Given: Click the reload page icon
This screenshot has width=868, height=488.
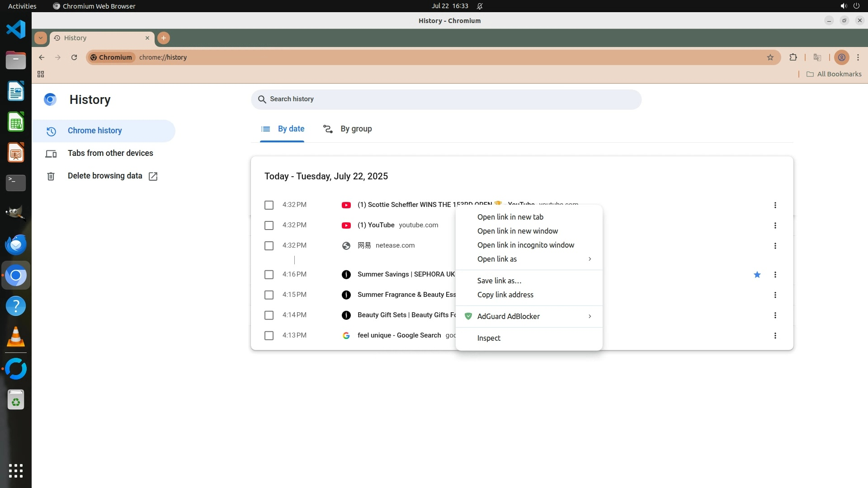Looking at the screenshot, I should coord(74,57).
